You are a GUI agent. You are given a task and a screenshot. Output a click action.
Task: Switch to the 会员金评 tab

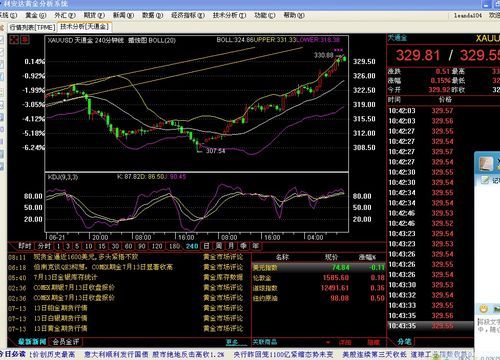[x=66, y=342]
